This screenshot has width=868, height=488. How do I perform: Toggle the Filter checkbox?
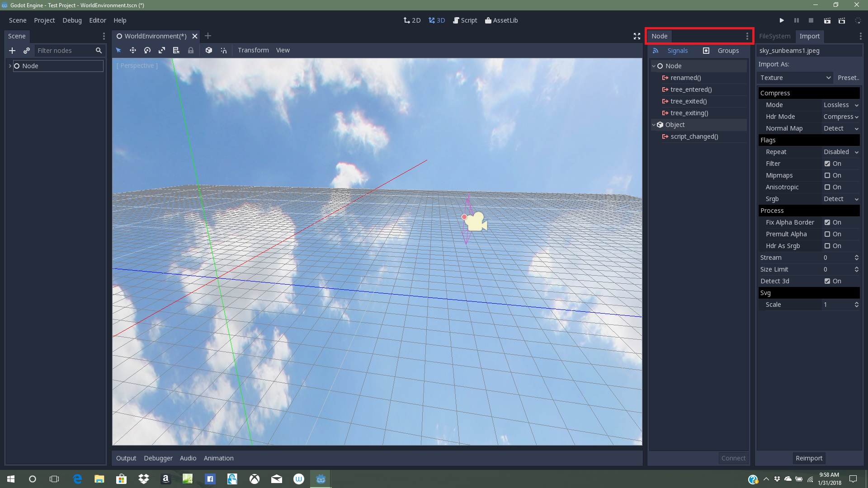point(827,164)
